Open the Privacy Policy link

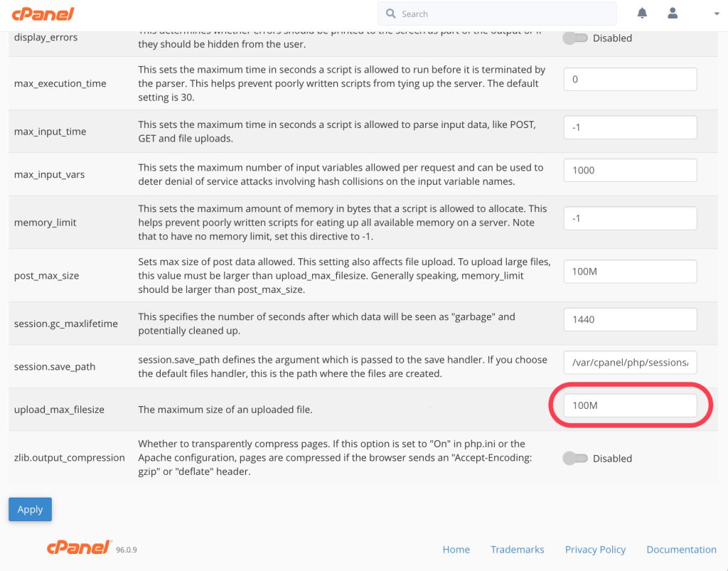click(595, 550)
